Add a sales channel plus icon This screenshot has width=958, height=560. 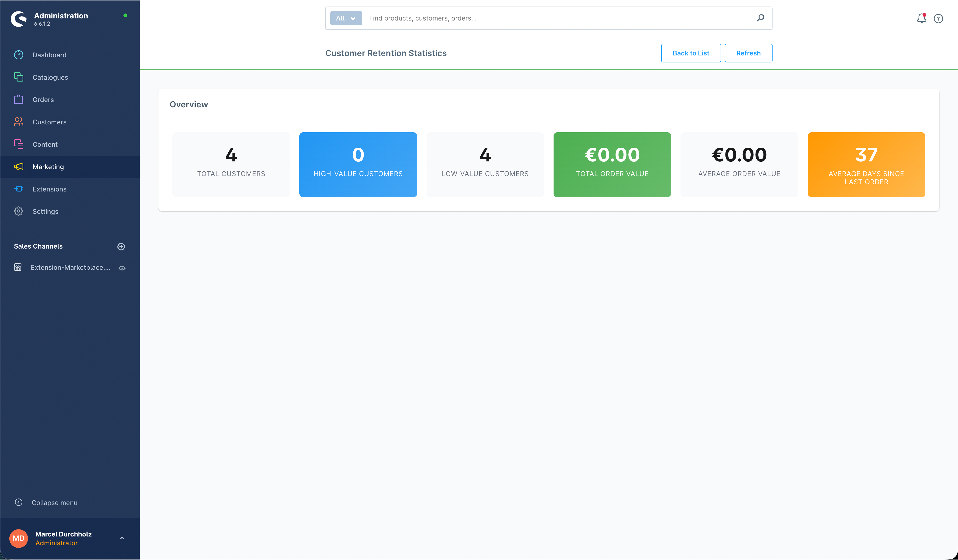121,247
